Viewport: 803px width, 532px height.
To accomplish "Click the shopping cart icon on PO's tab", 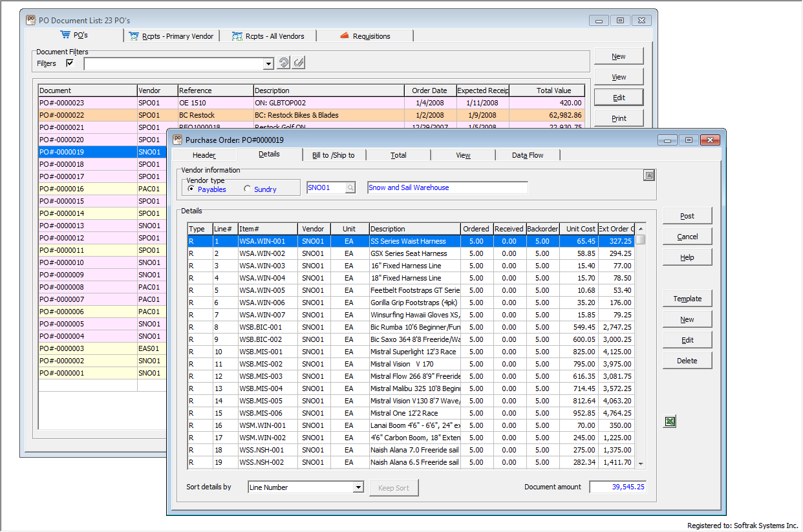I will tap(65, 35).
